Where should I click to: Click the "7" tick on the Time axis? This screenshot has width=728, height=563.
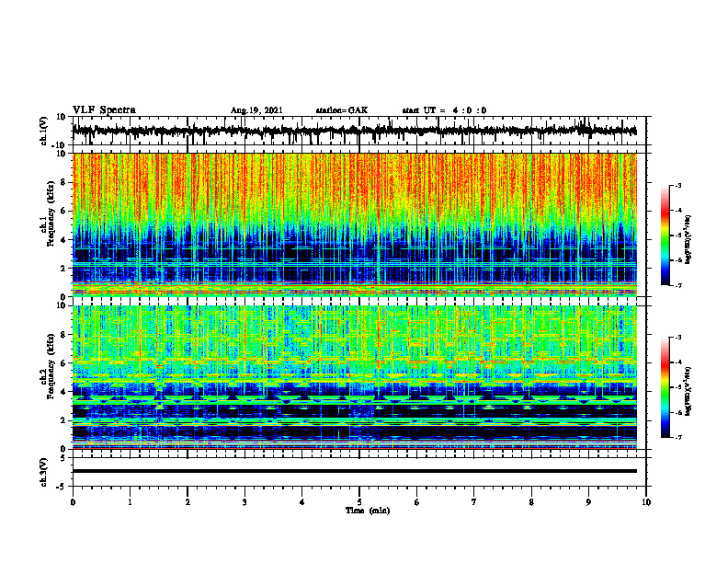[x=474, y=502]
